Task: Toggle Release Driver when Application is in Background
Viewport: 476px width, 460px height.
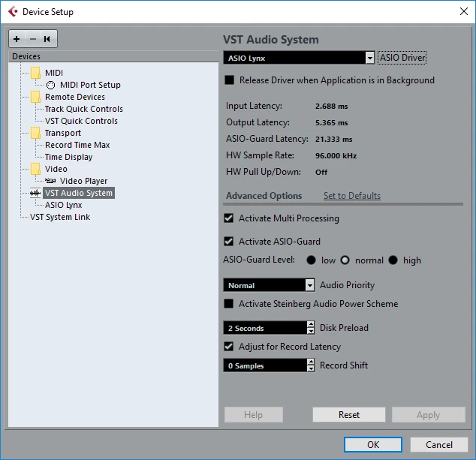Action: coord(229,80)
